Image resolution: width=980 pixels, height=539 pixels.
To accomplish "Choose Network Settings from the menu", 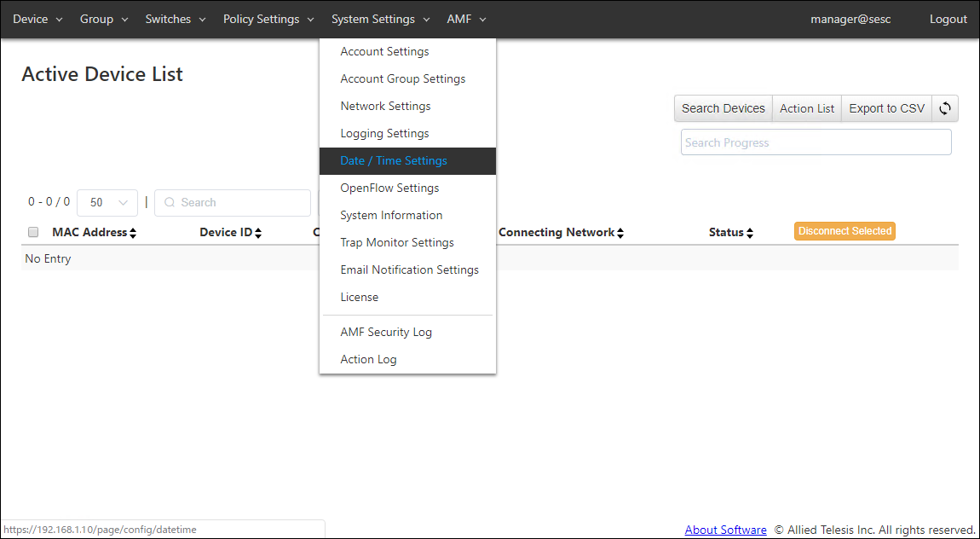I will point(385,106).
